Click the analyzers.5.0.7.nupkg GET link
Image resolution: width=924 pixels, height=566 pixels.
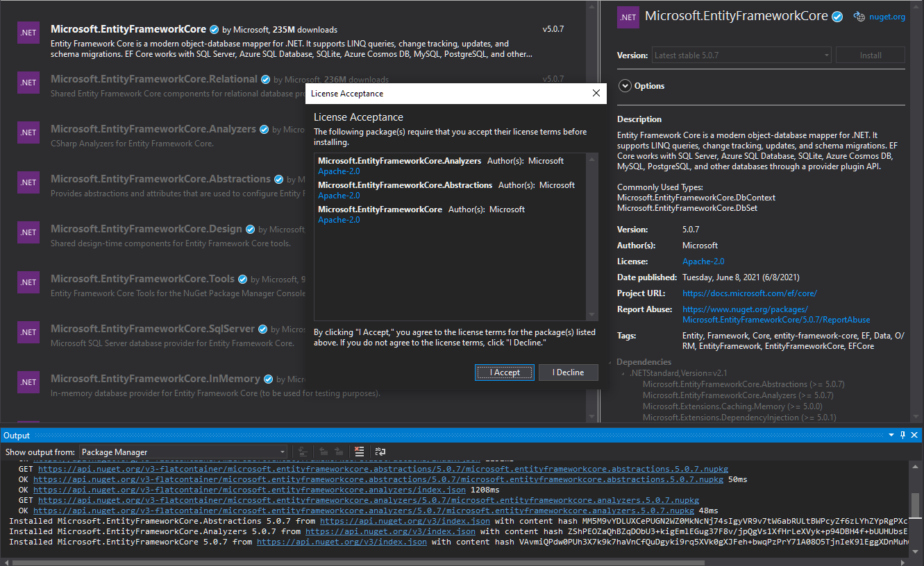[x=368, y=500]
